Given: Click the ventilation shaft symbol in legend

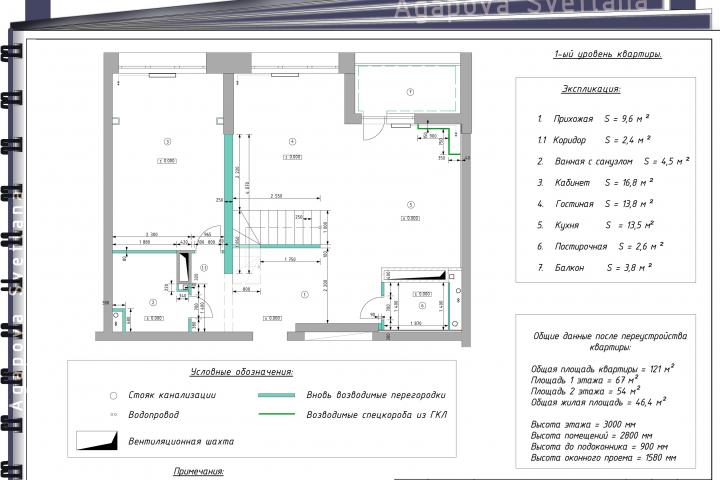Looking at the screenshot, I should [x=97, y=440].
